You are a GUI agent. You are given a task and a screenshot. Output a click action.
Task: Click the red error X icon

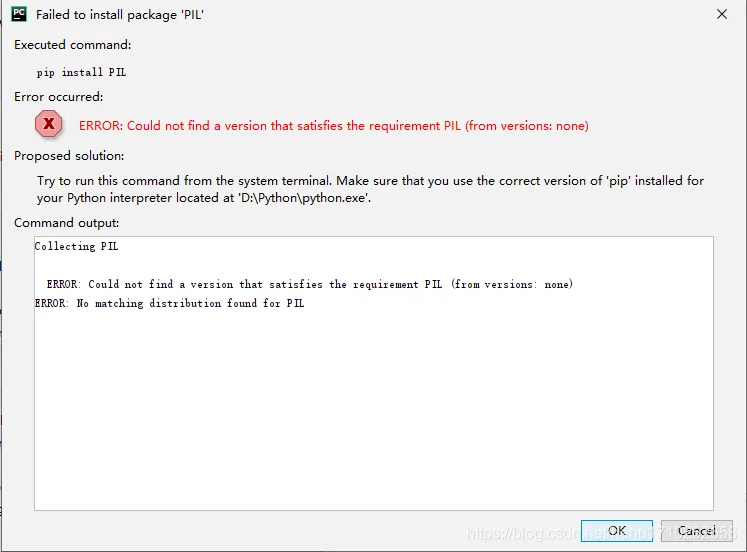(49, 124)
